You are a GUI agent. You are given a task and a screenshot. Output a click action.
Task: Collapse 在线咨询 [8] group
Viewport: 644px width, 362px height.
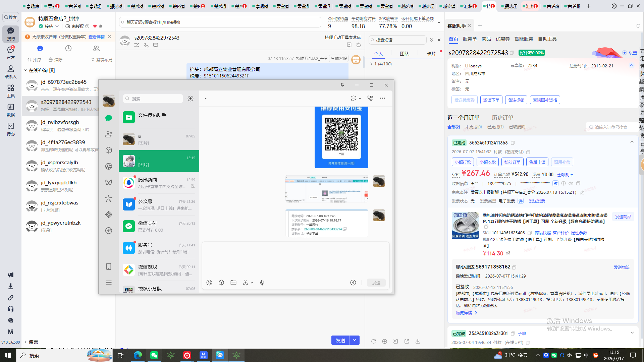(x=25, y=70)
